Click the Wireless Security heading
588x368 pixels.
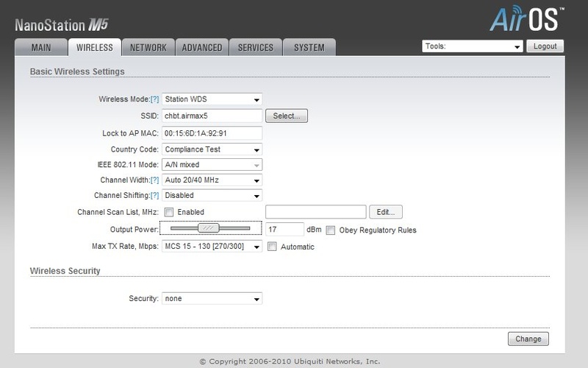pyautogui.click(x=65, y=271)
